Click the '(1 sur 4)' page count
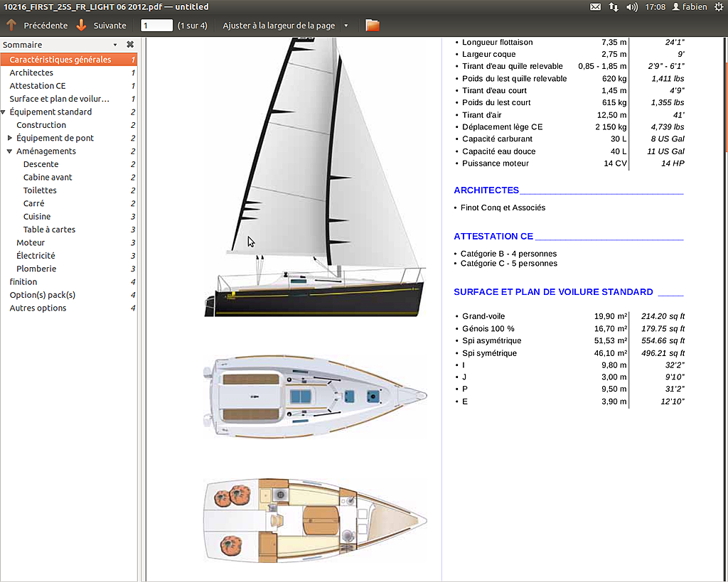728x582 pixels. (192, 26)
